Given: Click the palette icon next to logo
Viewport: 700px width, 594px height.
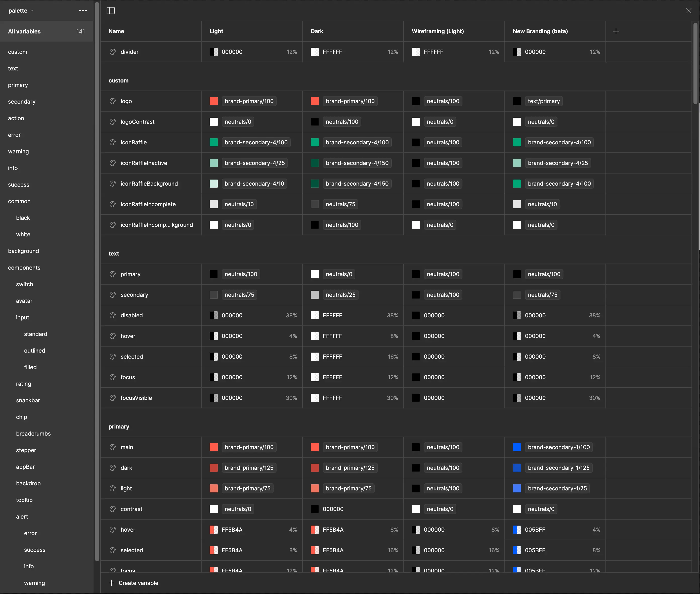Looking at the screenshot, I should click(112, 101).
